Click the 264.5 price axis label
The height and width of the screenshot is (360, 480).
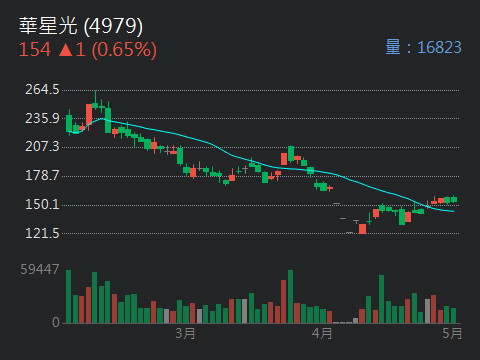(x=42, y=89)
